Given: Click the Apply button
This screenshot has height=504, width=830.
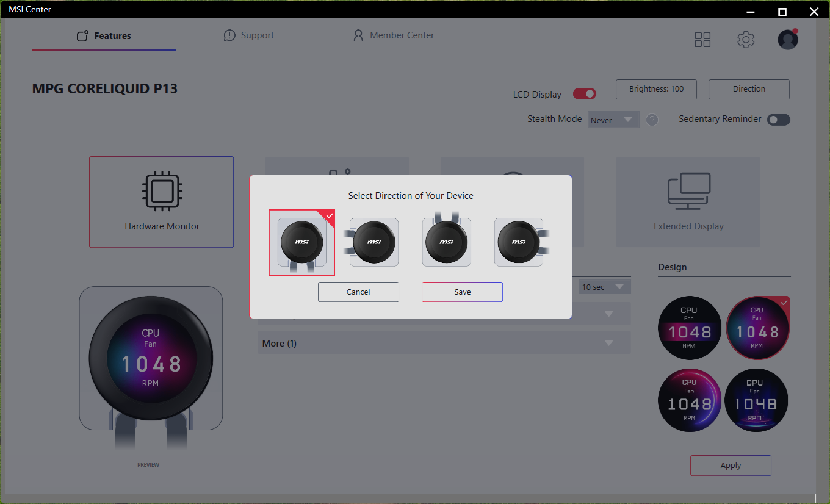Looking at the screenshot, I should click(x=731, y=465).
